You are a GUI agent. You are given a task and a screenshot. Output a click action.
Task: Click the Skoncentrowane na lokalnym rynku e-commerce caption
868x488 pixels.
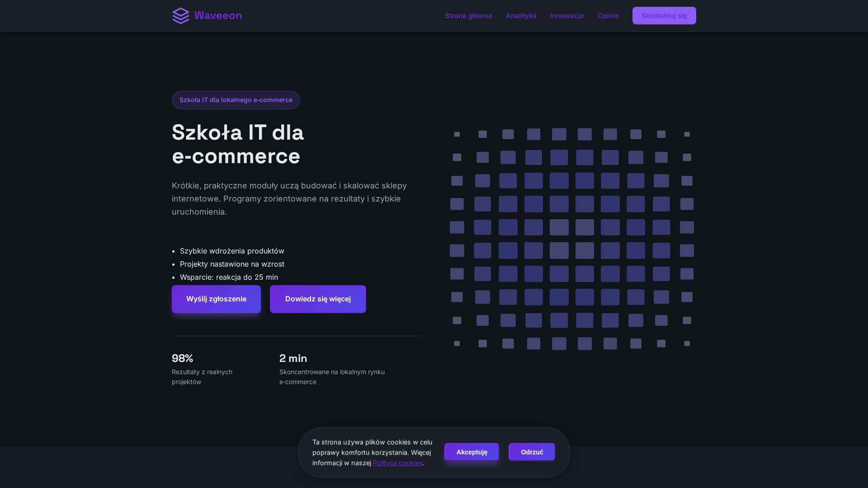(x=332, y=377)
